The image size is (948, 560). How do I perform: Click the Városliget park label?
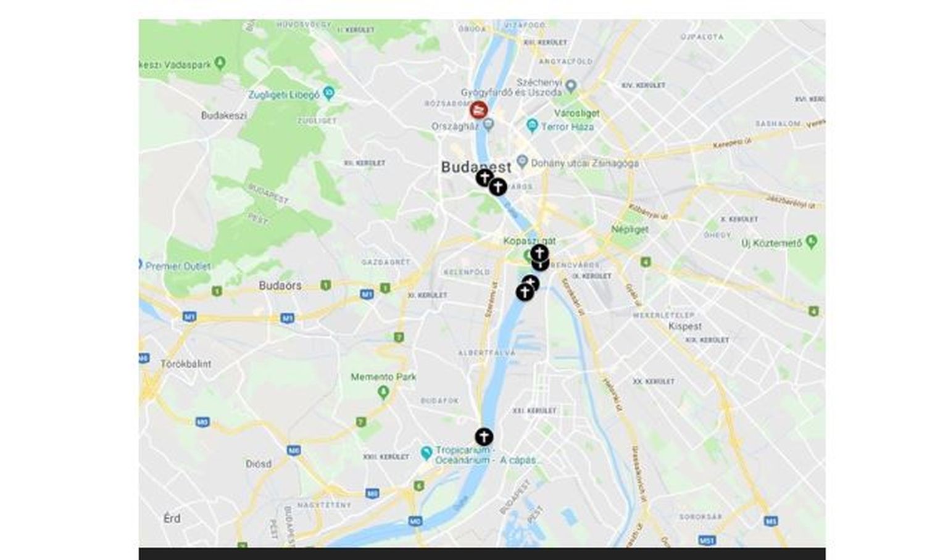click(576, 113)
